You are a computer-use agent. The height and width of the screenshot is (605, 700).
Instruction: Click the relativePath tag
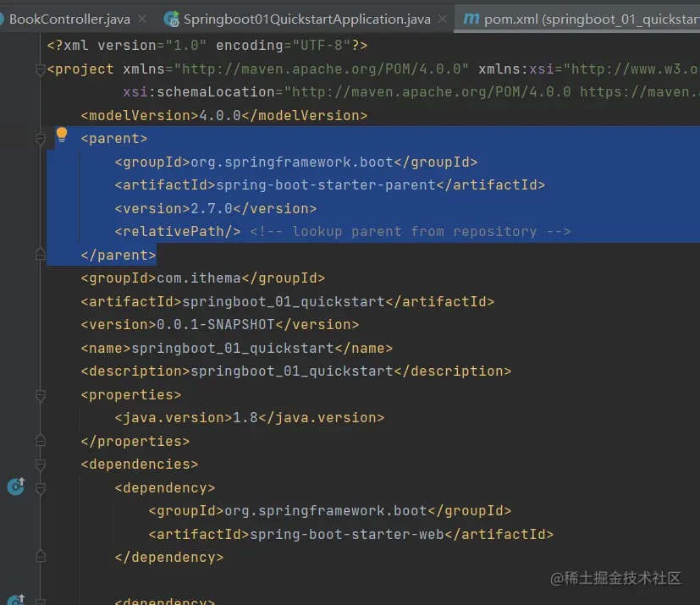click(178, 232)
